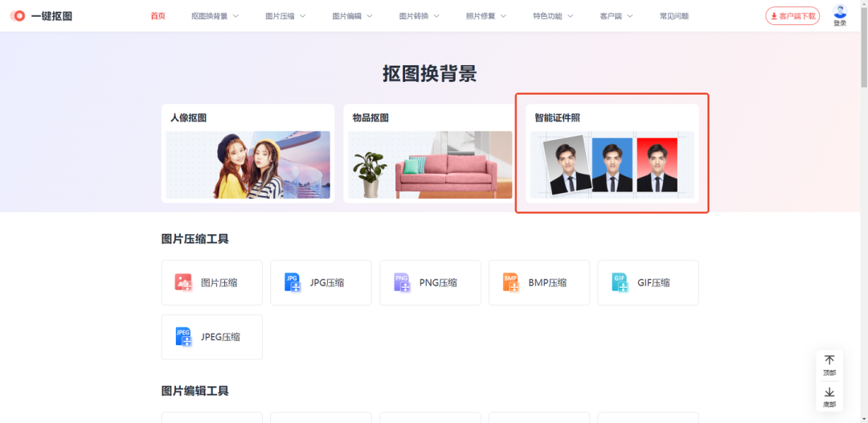Click the 图片编辑工具 section heading
The image size is (868, 423).
click(x=195, y=391)
